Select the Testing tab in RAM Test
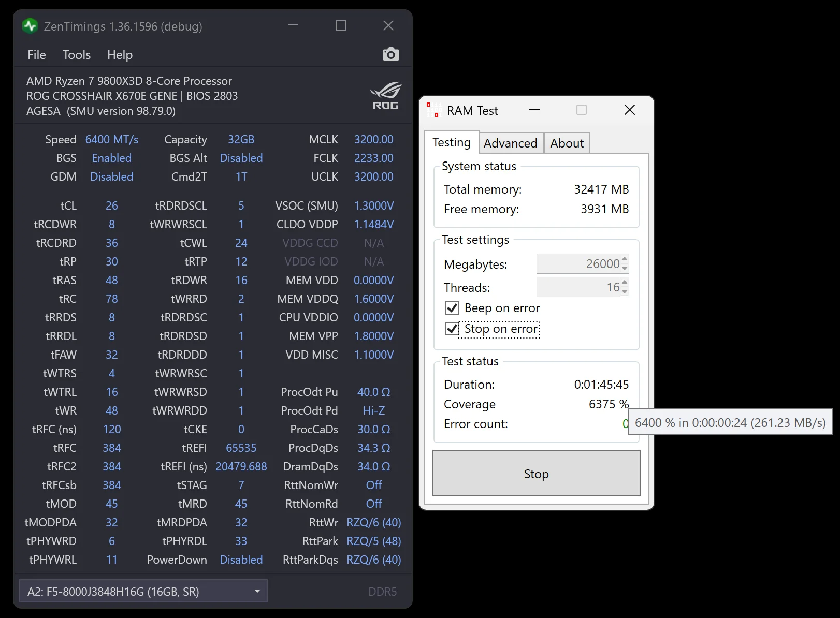Viewport: 840px width, 618px height. [452, 142]
